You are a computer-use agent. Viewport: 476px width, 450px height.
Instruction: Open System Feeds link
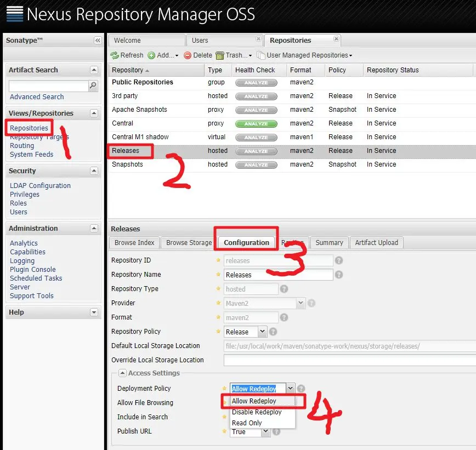(x=32, y=155)
